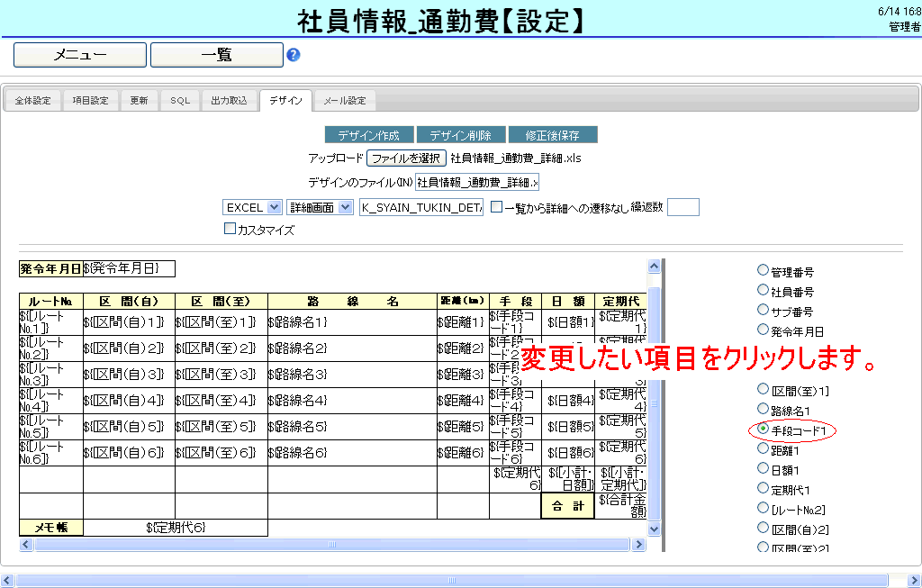Image resolution: width=922 pixels, height=588 pixels.
Task: Click the メニュー button
Action: click(x=80, y=55)
